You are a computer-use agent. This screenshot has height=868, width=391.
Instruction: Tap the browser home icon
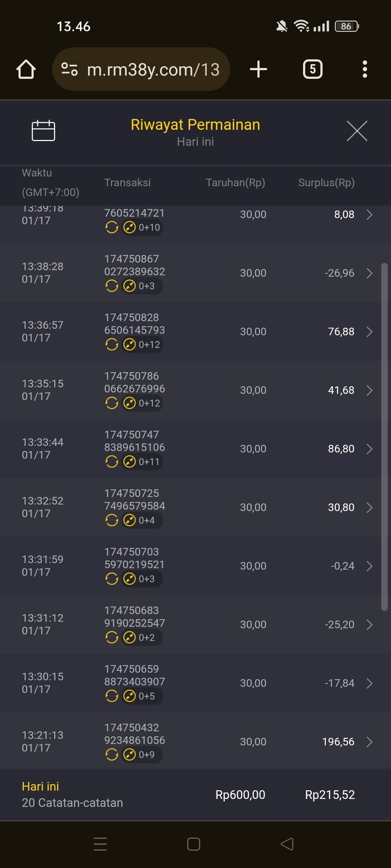[26, 69]
